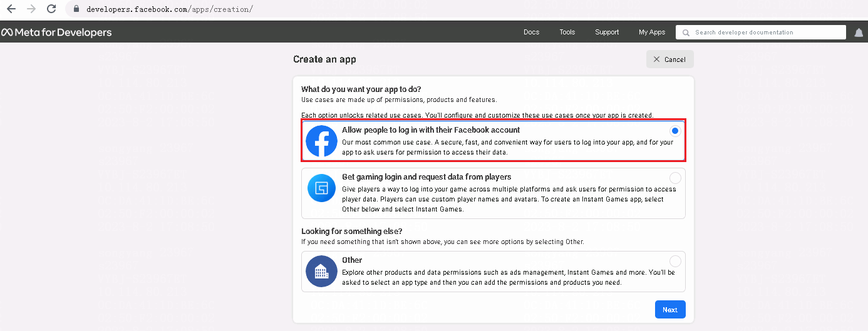
Task: Click "Allow people to log in with their Facebook account"
Action: coord(431,130)
